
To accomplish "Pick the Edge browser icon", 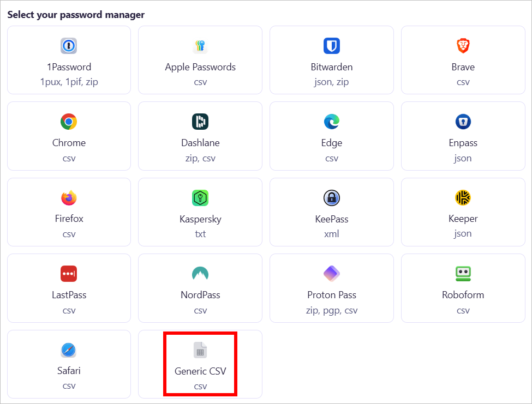I will tap(332, 122).
